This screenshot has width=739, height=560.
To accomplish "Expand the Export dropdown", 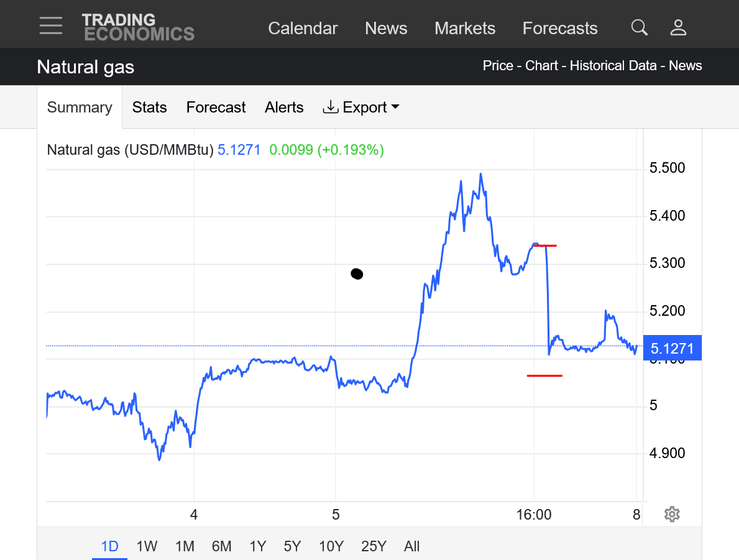I will click(x=361, y=108).
